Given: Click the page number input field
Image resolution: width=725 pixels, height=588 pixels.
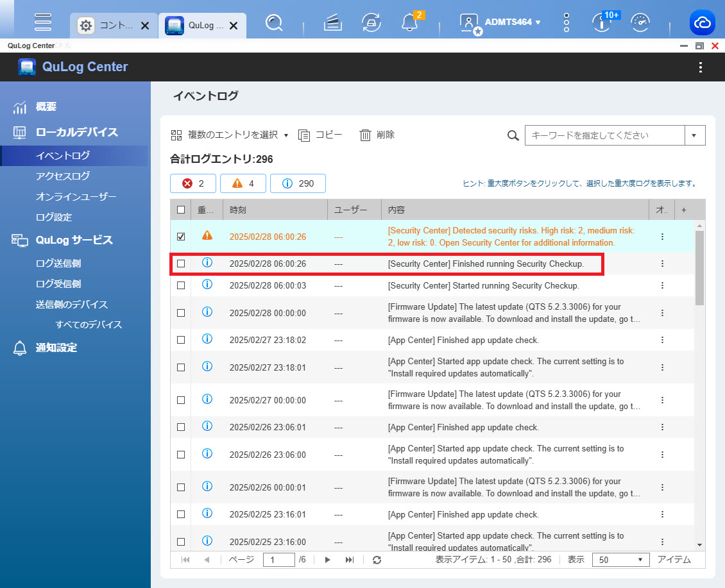Looking at the screenshot, I should (279, 560).
